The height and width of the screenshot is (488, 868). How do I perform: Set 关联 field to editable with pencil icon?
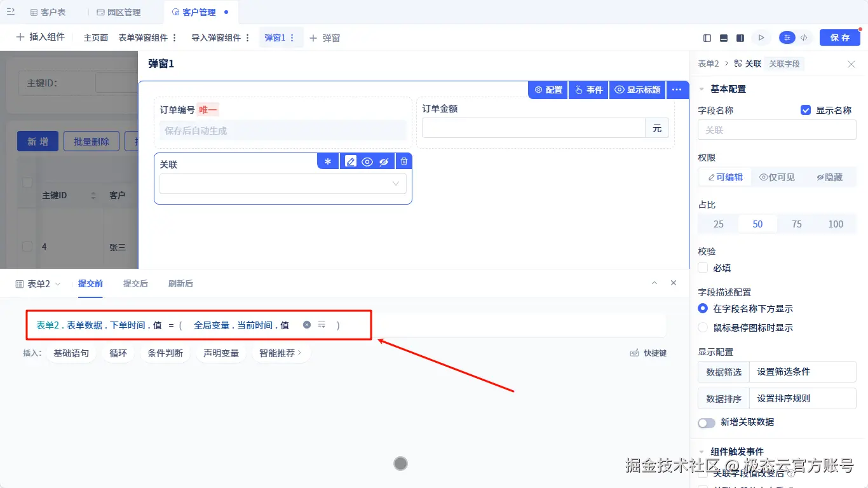(351, 161)
